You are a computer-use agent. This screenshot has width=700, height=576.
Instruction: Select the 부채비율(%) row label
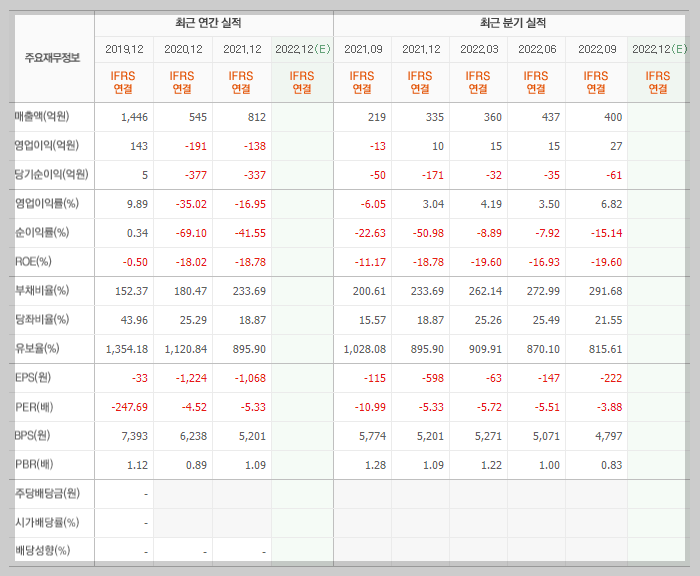pyautogui.click(x=42, y=291)
